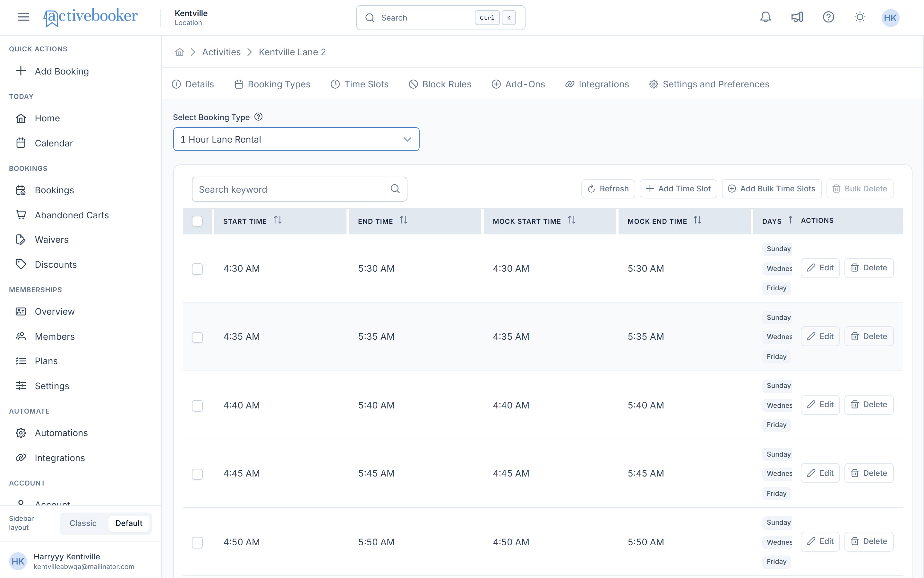The width and height of the screenshot is (924, 578).
Task: Edit the 4:30 AM time slot
Action: [820, 267]
